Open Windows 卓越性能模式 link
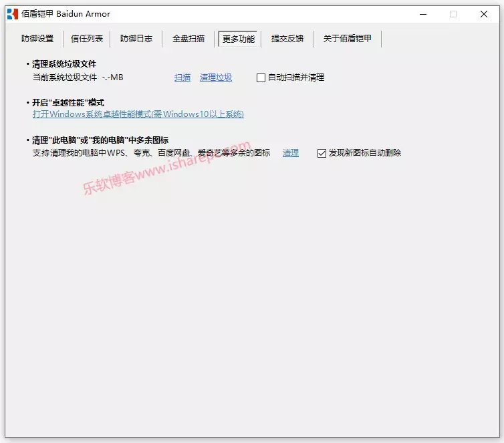Image resolution: width=504 pixels, height=443 pixels. pos(138,114)
